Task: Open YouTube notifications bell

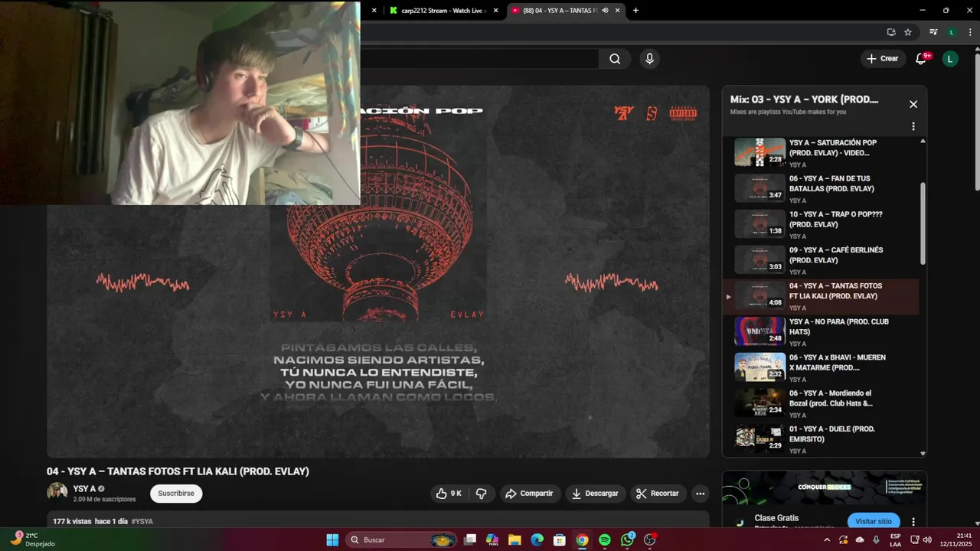Action: pos(922,59)
